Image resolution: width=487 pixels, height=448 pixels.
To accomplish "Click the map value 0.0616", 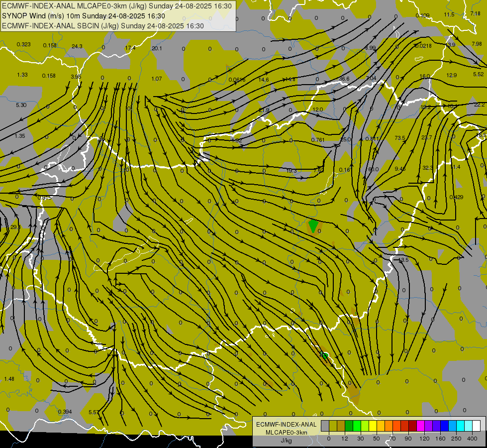I will (x=237, y=80).
